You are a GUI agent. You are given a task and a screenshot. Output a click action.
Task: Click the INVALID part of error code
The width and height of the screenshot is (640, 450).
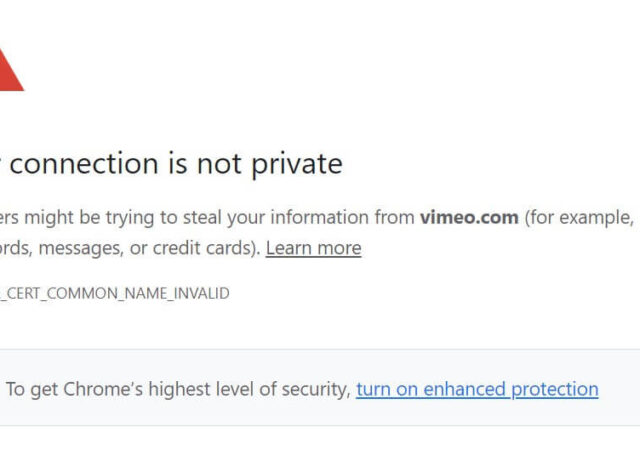click(203, 293)
